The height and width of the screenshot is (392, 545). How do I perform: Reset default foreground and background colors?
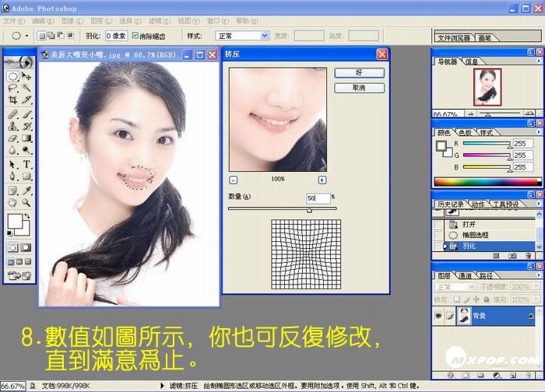click(9, 233)
